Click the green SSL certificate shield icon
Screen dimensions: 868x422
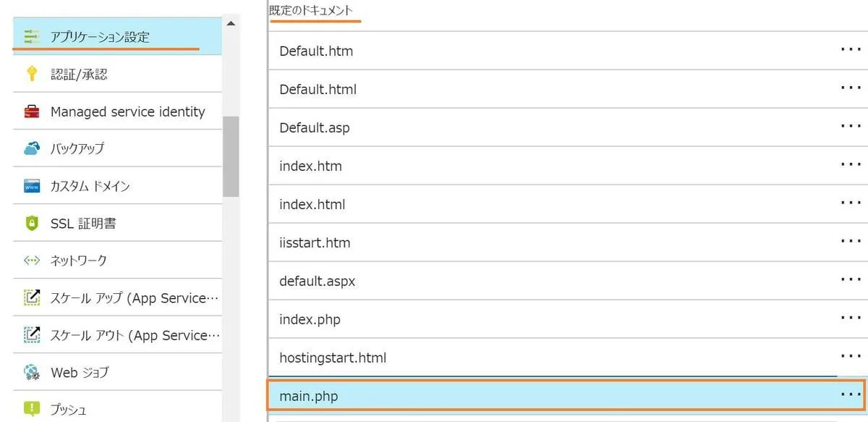pyautogui.click(x=31, y=224)
